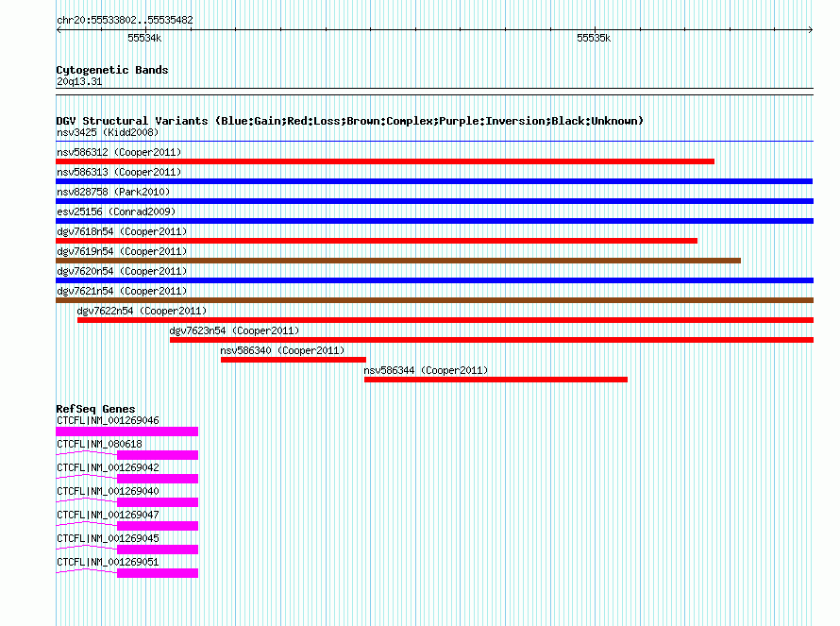Click the dgv7620n54 (Cooper2011) label
Image resolution: width=840 pixels, height=626 pixels.
[x=122, y=271]
